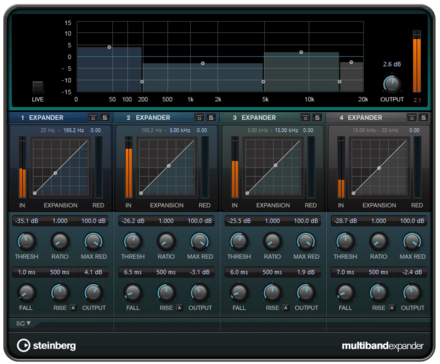Screen dimensions: 440x364
Task: Click band 4 RISE knob
Action: (379, 293)
